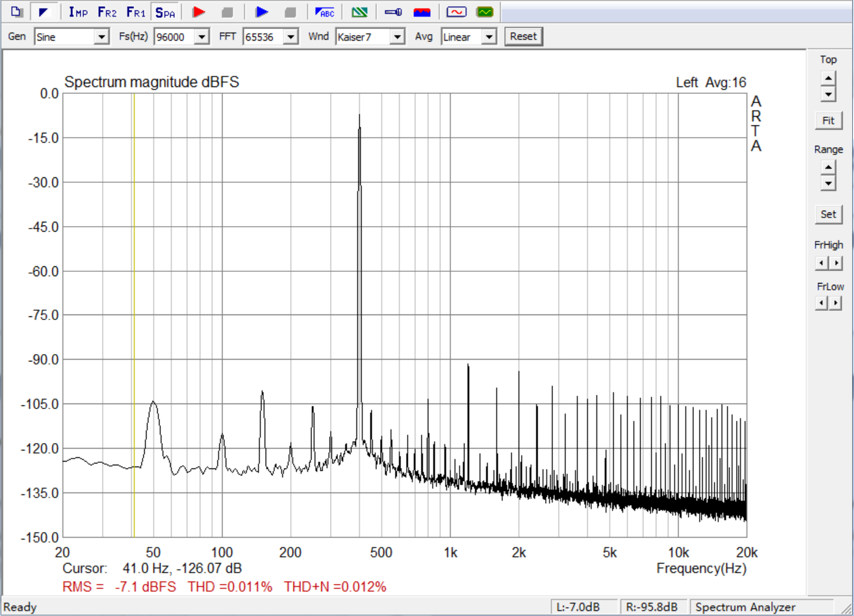Increase Range with its up arrow
The height and width of the screenshot is (616, 854).
tap(828, 167)
